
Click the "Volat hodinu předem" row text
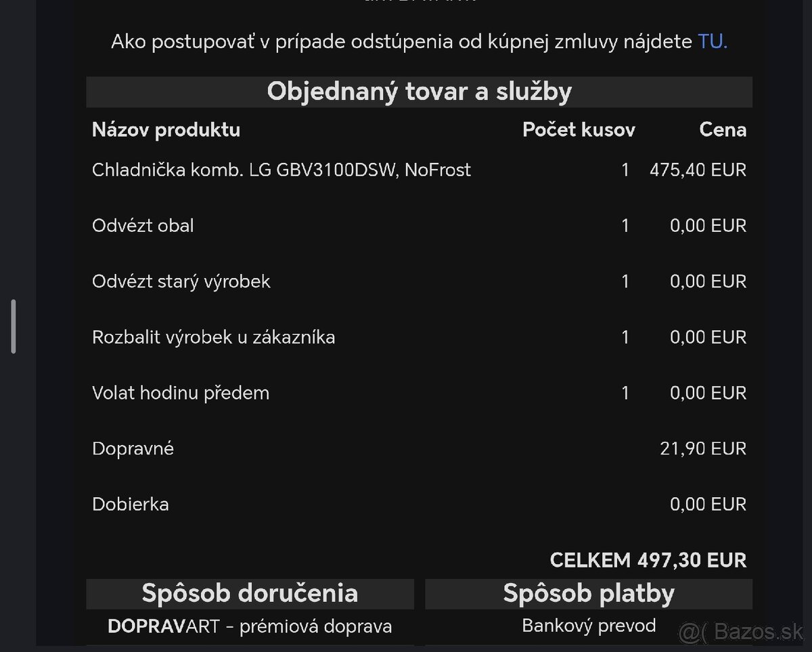click(181, 393)
